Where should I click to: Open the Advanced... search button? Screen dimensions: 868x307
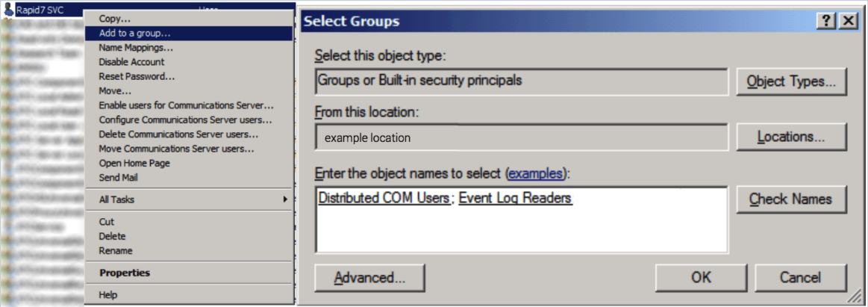(x=369, y=278)
